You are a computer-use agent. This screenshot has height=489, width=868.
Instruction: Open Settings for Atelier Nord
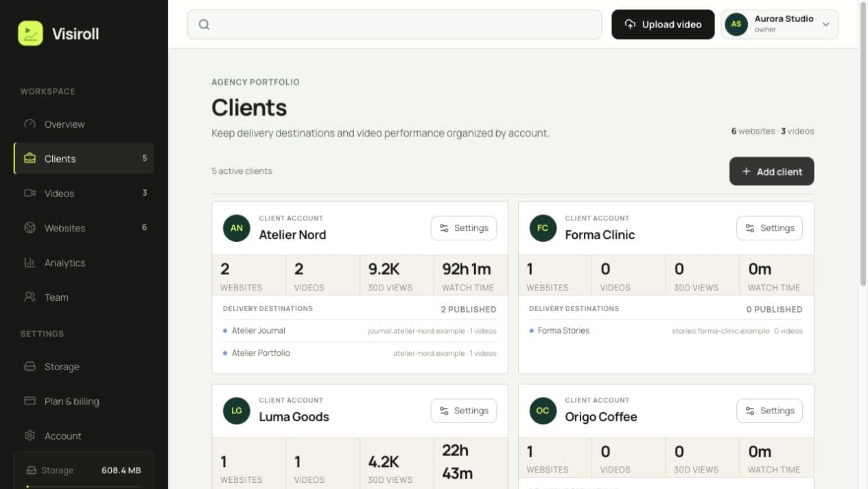464,228
